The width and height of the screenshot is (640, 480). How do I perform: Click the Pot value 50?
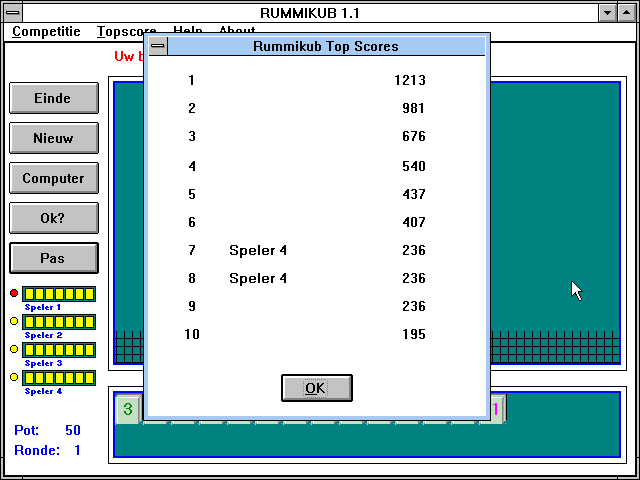73,430
